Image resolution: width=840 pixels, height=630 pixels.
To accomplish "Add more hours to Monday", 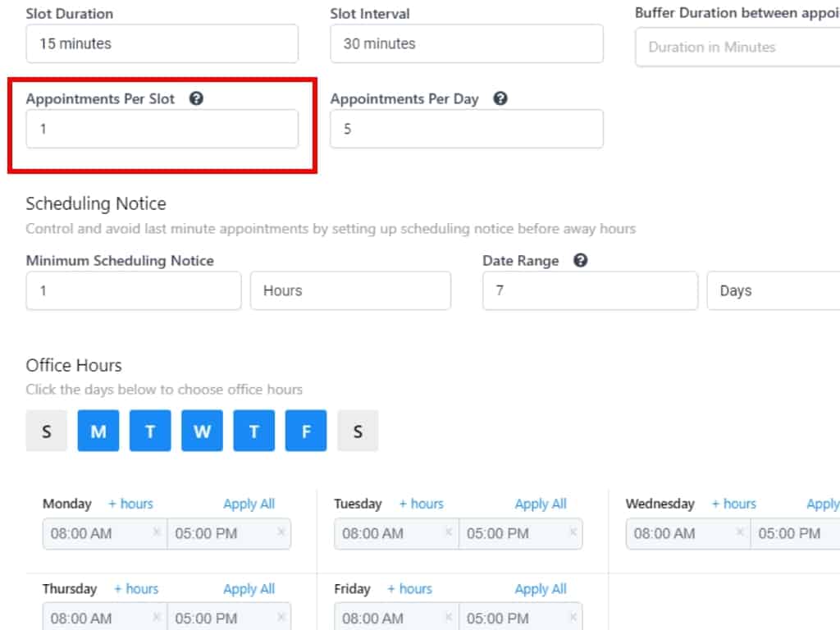I will point(130,504).
